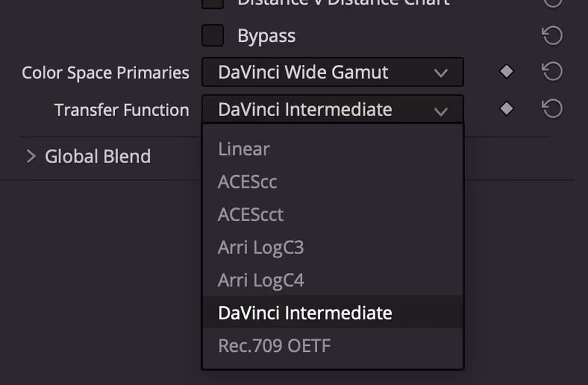Image resolution: width=588 pixels, height=385 pixels.
Task: Pick Arri LogC4 from the list
Action: click(x=261, y=280)
